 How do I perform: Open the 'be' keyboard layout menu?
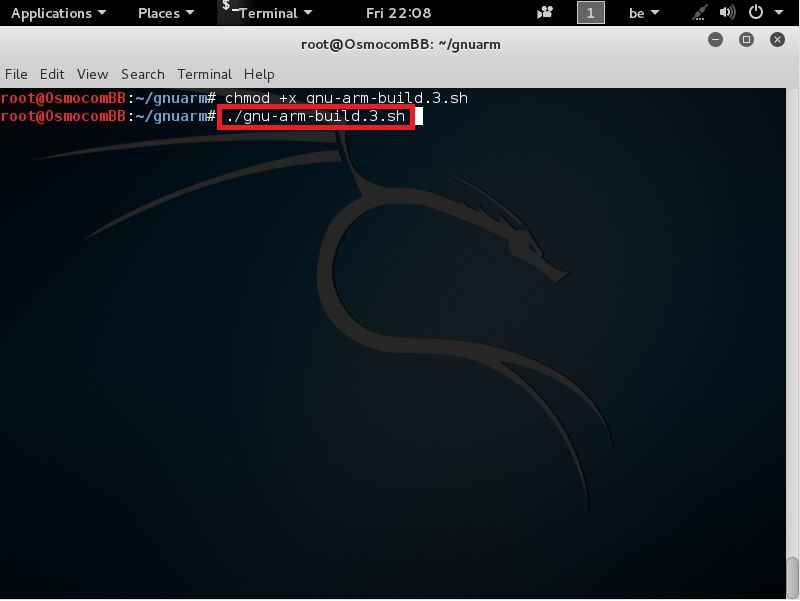pyautogui.click(x=643, y=13)
